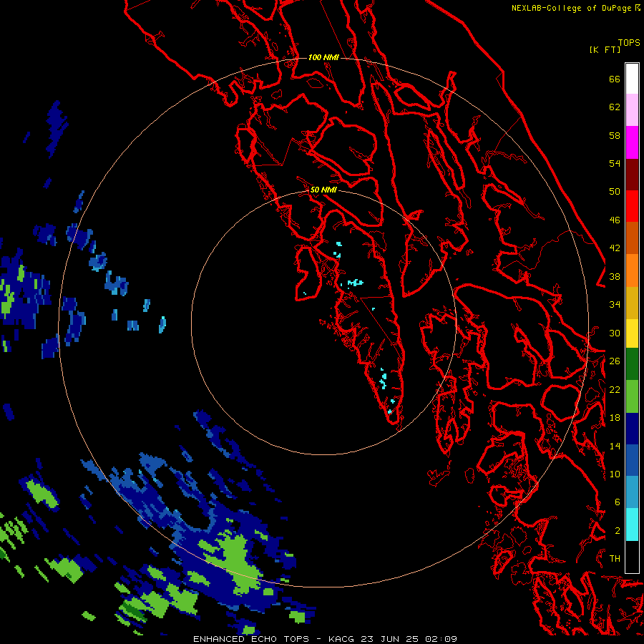This screenshot has height=644, width=644.
Task: Click the 50 NMI range ring label
Action: [x=323, y=190]
